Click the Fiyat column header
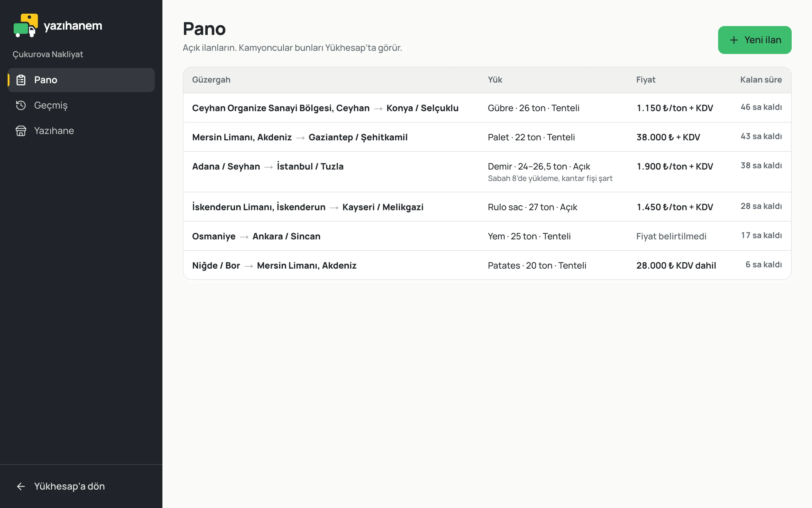Screen dimensions: 812x508 (645, 80)
